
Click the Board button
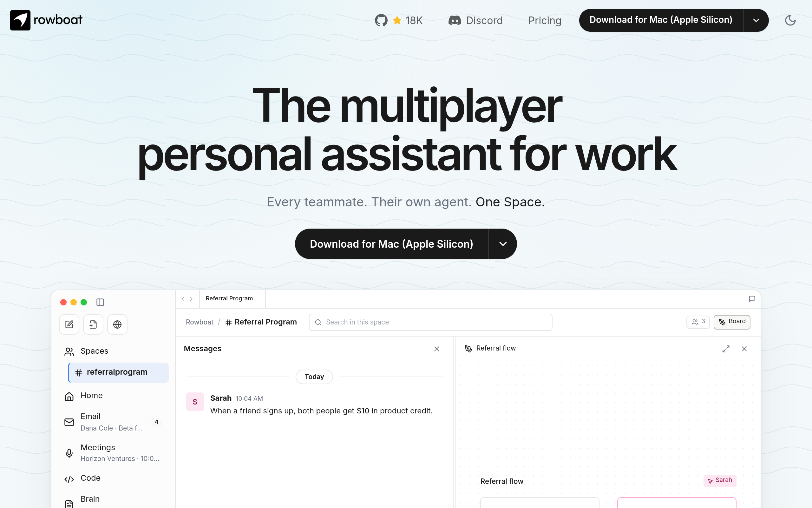pyautogui.click(x=732, y=322)
